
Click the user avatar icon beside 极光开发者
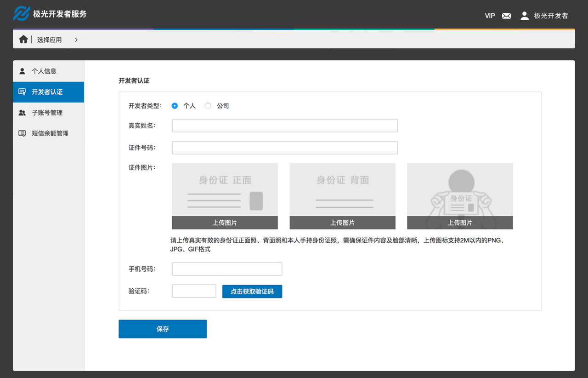tap(525, 16)
